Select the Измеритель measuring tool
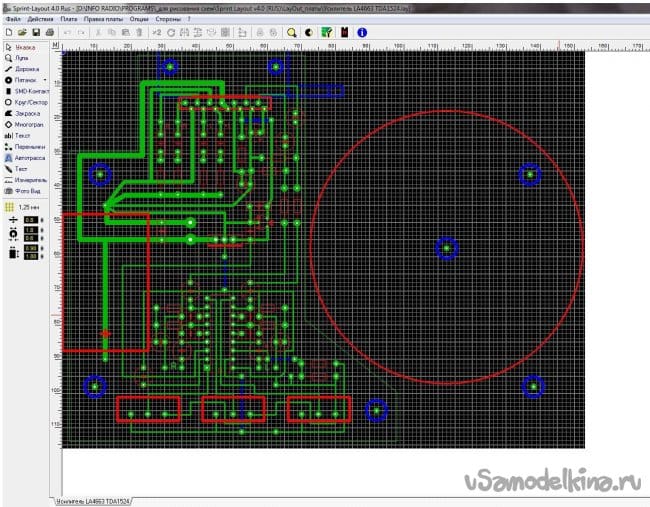Screen dimensions: 650x507 (29, 179)
